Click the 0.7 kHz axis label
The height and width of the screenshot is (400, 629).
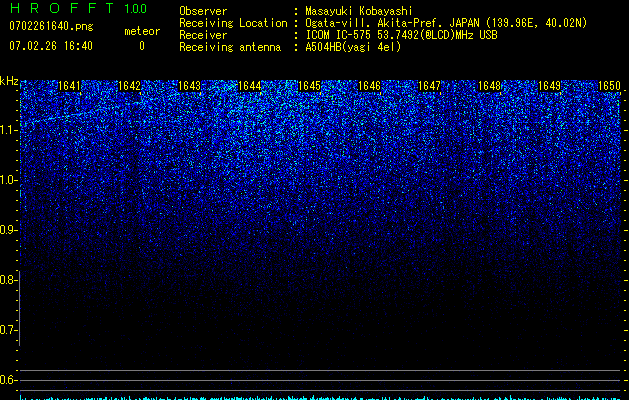pos(8,330)
